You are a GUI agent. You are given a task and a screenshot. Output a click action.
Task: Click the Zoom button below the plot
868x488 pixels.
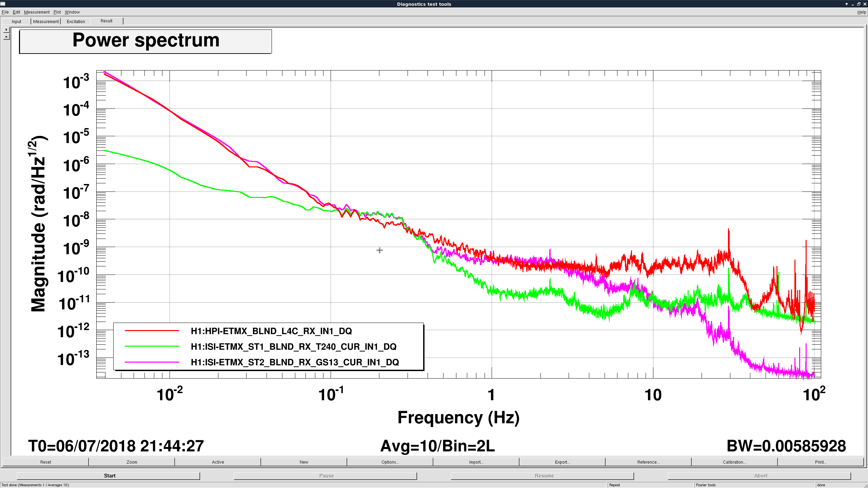(132, 462)
